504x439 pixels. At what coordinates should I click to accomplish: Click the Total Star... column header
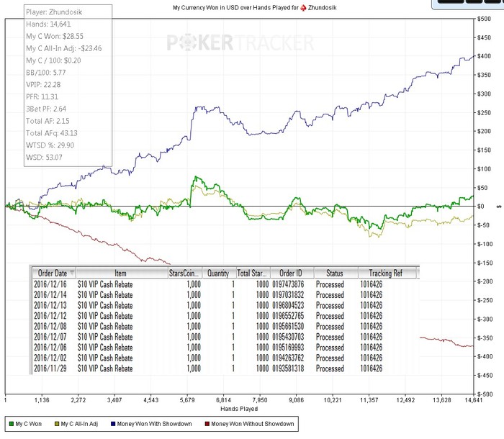[253, 273]
